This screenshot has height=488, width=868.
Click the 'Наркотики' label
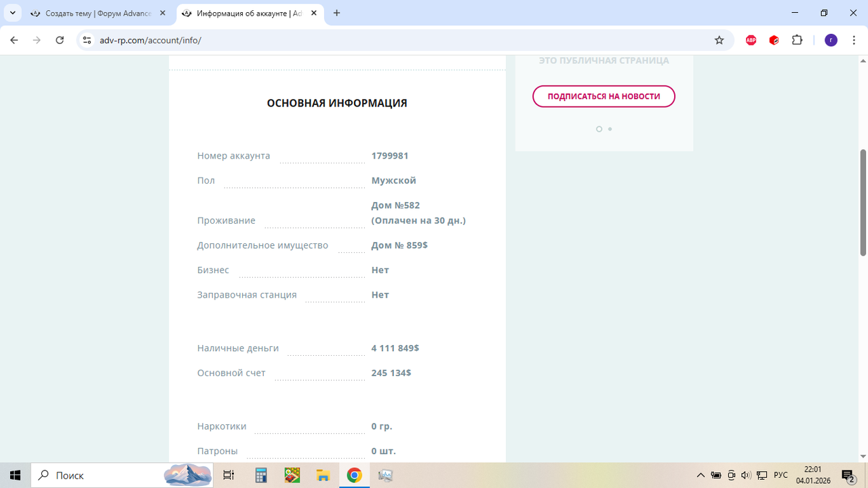[222, 426]
